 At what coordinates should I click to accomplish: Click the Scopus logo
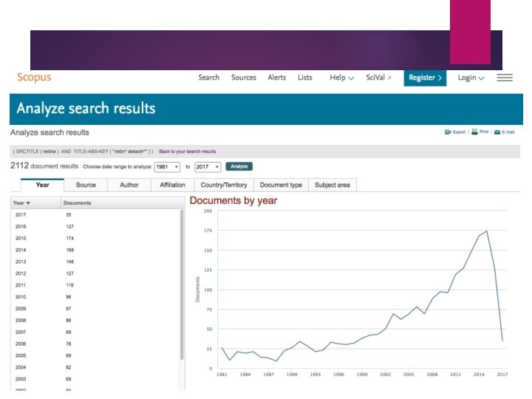point(34,77)
